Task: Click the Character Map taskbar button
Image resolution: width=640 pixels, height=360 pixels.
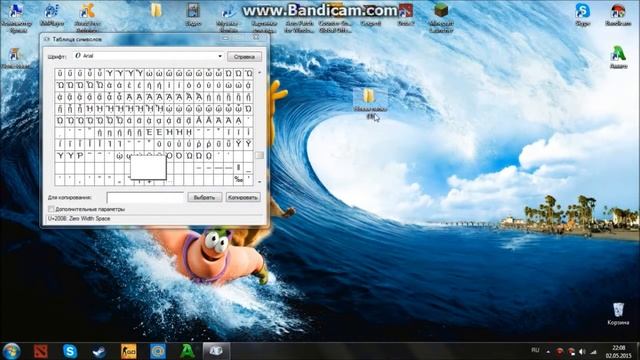Action: (216, 351)
